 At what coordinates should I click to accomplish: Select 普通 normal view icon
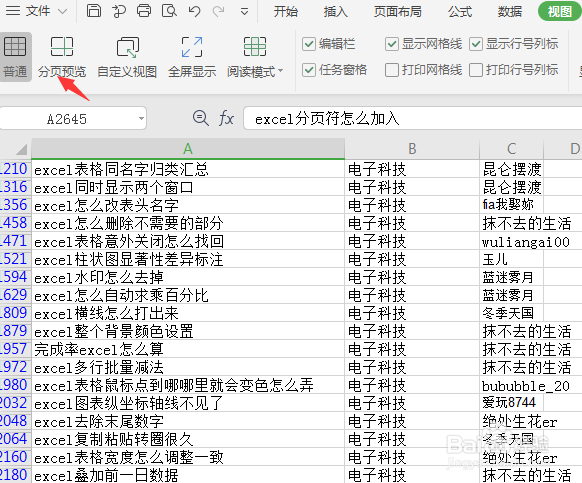point(15,47)
